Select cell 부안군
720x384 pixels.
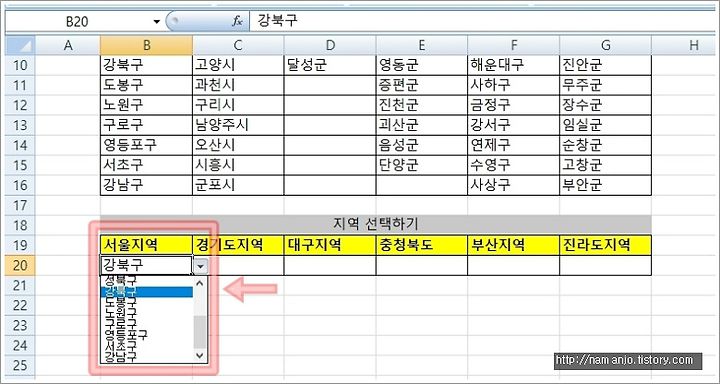coord(606,186)
